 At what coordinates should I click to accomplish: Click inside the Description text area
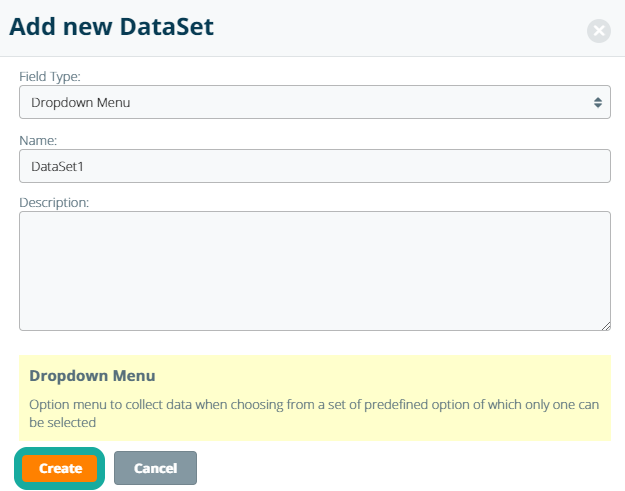(314, 270)
